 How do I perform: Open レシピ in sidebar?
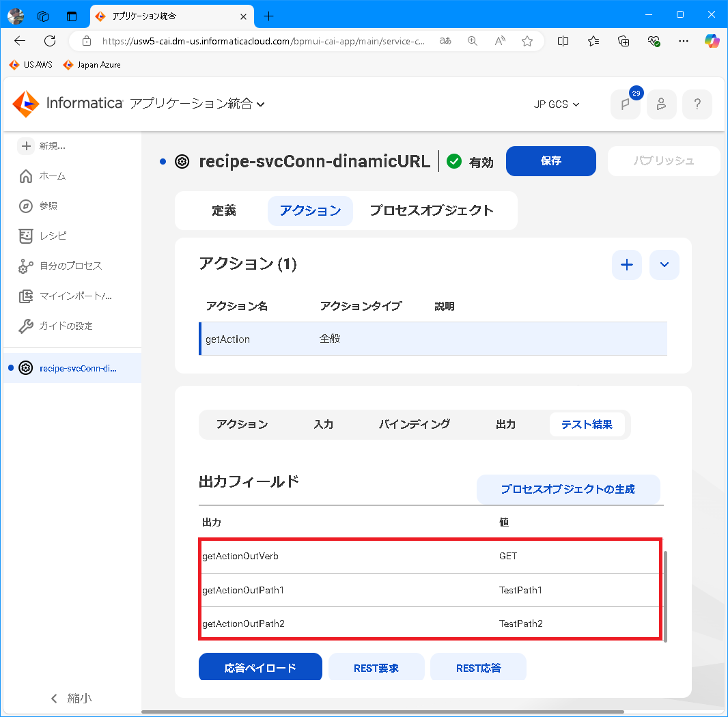(x=42, y=236)
